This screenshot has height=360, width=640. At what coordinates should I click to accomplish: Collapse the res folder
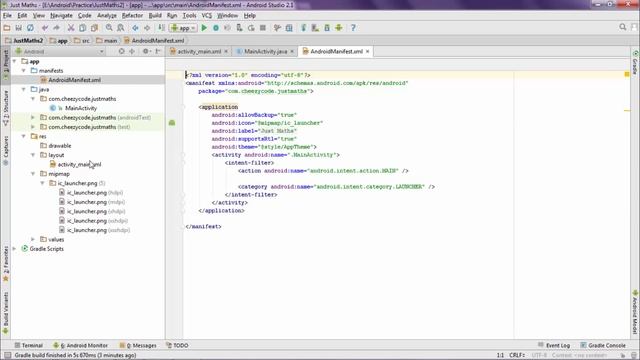coord(24,136)
